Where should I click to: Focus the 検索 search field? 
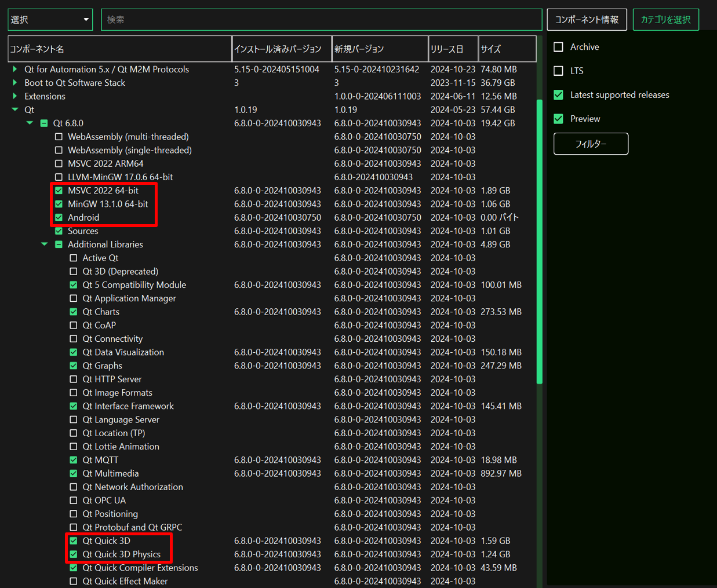tap(321, 20)
